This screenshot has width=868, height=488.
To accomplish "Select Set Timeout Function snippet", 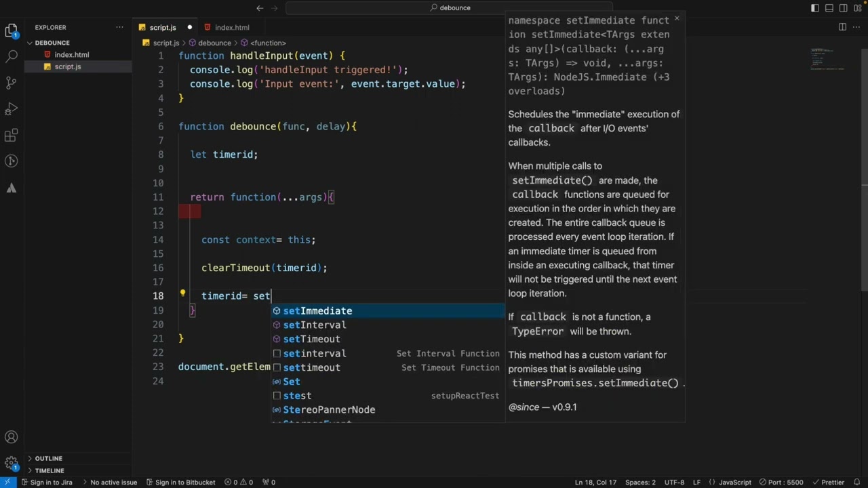I will 388,367.
